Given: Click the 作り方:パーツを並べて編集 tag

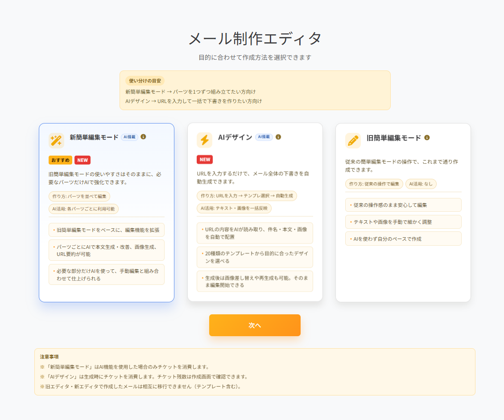Looking at the screenshot, I should pyautogui.click(x=80, y=196).
